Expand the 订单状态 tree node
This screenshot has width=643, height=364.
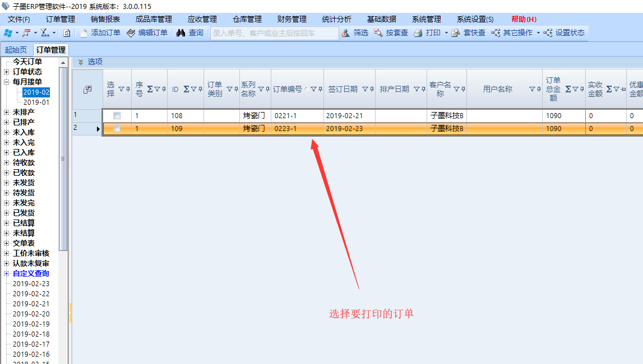pos(6,72)
